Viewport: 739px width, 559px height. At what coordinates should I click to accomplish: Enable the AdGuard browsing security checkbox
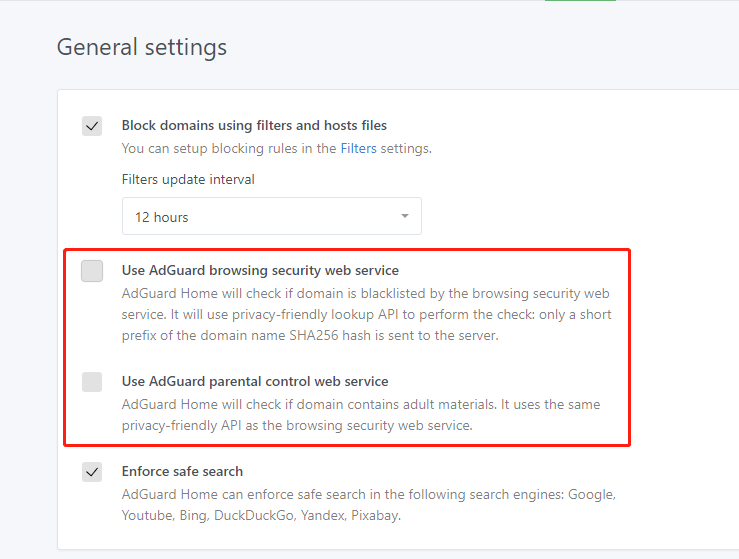coord(92,271)
